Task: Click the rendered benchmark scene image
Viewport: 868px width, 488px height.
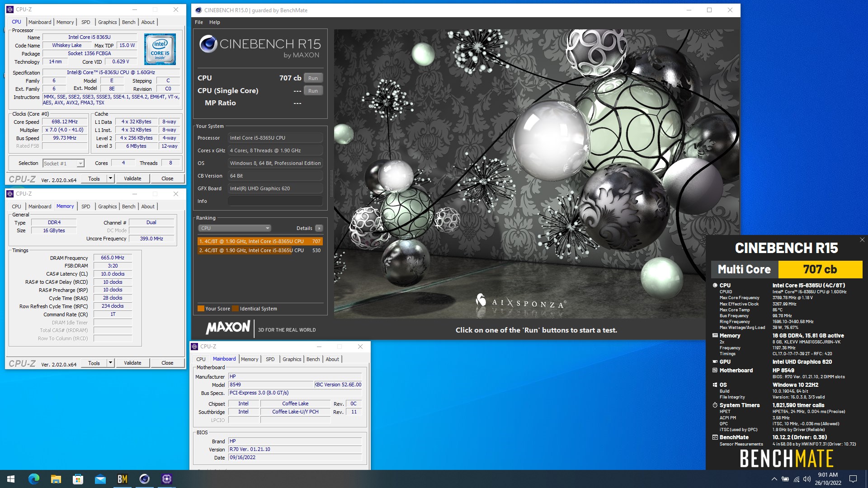Action: click(x=536, y=174)
